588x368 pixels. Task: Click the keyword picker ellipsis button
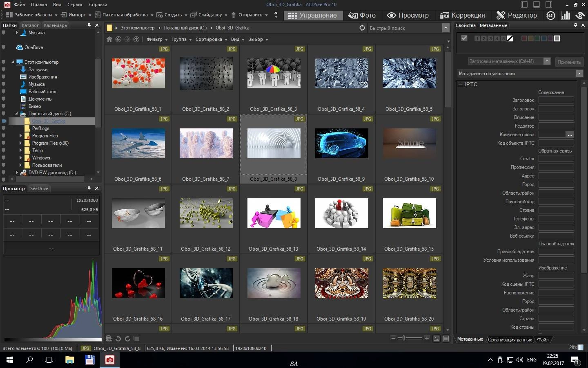[x=570, y=135]
